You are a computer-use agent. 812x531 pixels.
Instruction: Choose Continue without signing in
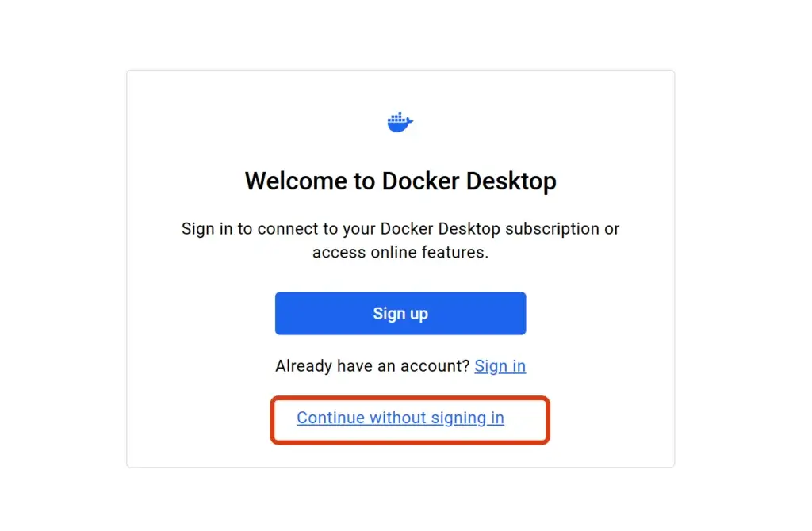click(x=400, y=418)
